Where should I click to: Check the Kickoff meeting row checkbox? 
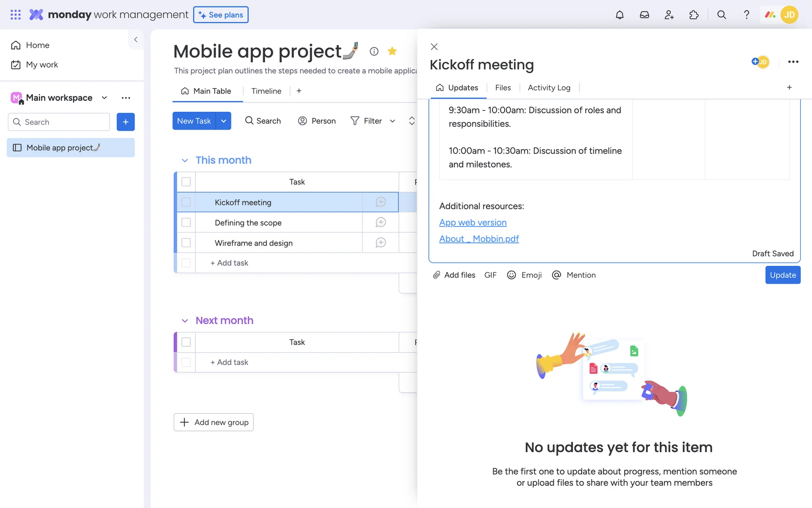(x=186, y=202)
